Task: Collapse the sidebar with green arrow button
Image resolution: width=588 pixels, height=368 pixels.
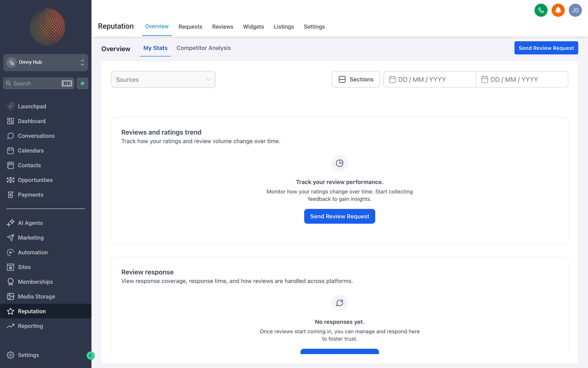Action: (x=90, y=356)
